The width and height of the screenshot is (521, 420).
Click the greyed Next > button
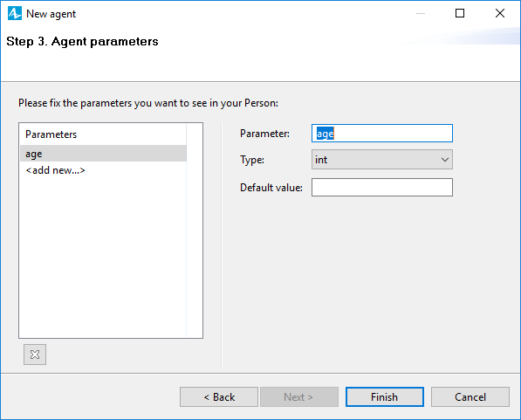(x=299, y=396)
